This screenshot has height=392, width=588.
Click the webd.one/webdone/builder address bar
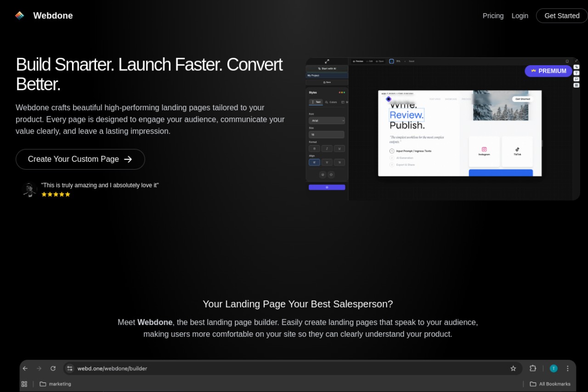pos(293,369)
